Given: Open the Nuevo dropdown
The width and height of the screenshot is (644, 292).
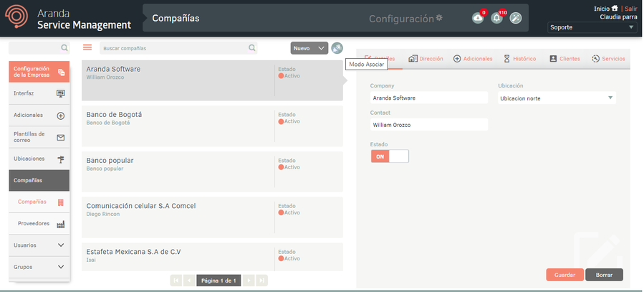Looking at the screenshot, I should tap(309, 48).
